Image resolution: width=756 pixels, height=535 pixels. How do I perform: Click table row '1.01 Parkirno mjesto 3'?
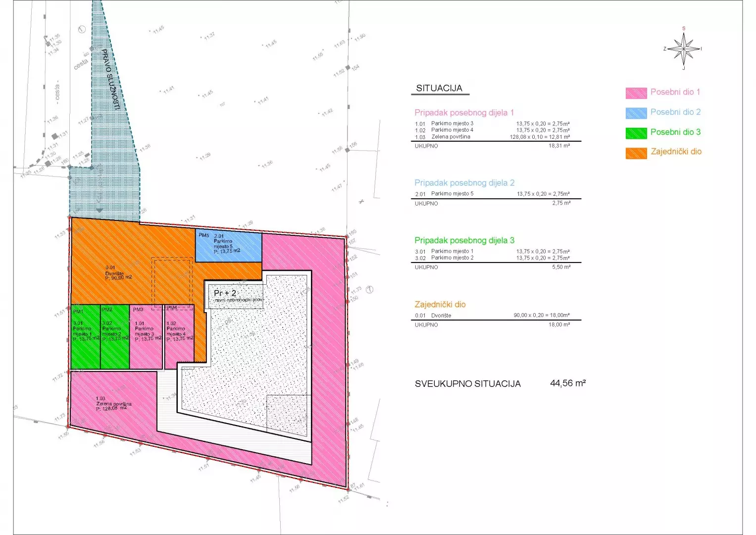pos(493,124)
